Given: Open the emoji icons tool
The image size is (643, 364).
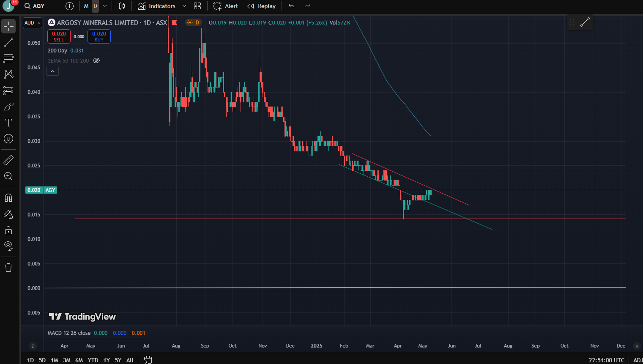Looking at the screenshot, I should (x=8, y=139).
